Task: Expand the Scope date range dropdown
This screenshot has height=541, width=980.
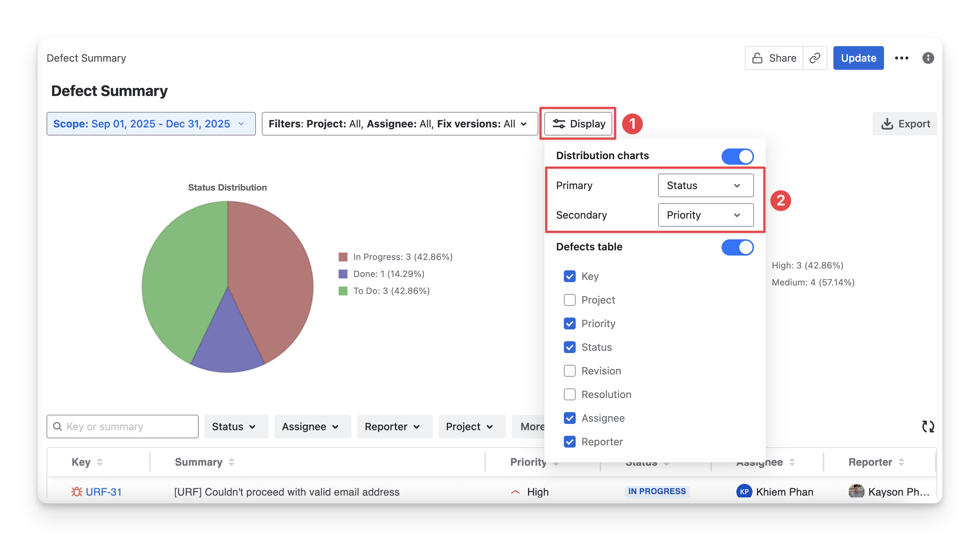Action: (151, 124)
